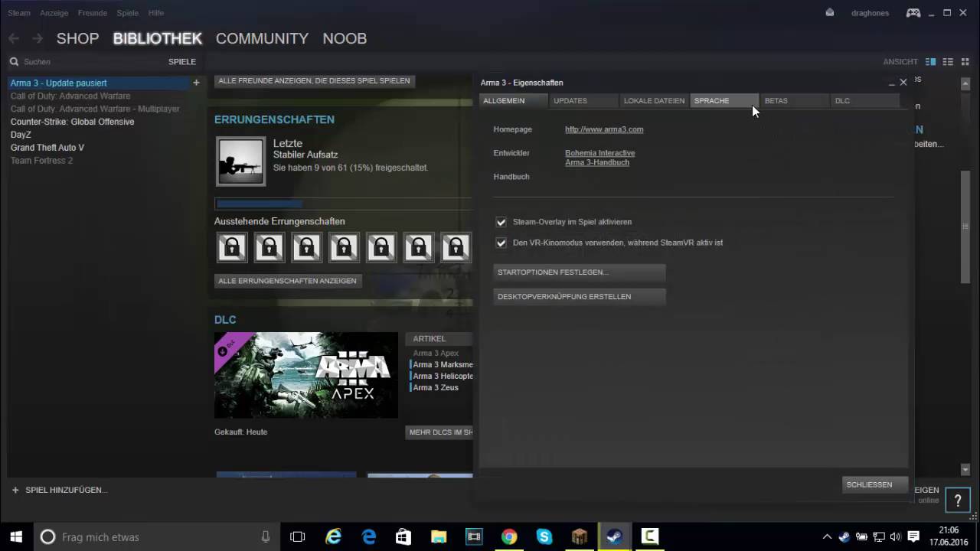The height and width of the screenshot is (551, 980).
Task: Open the Freunde menu
Action: 93,13
